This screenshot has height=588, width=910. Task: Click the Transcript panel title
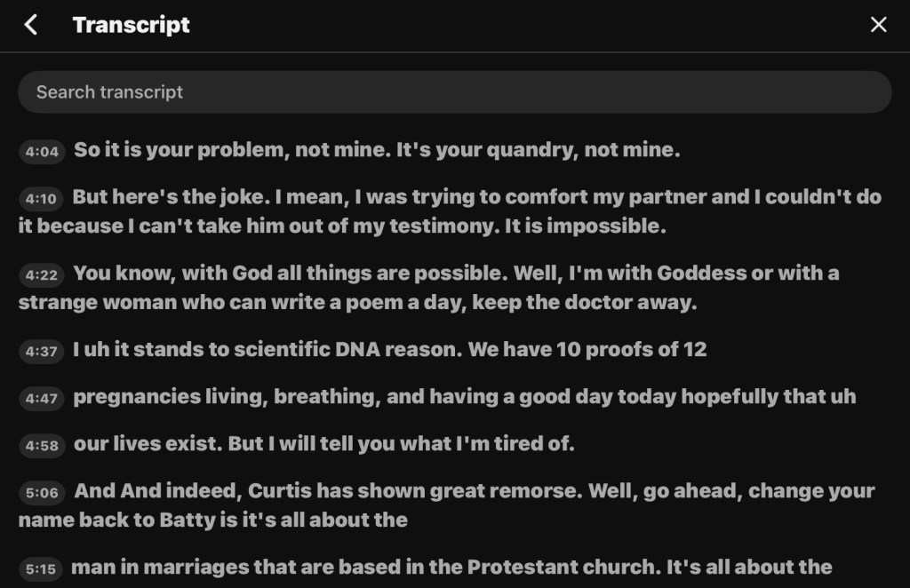132,25
